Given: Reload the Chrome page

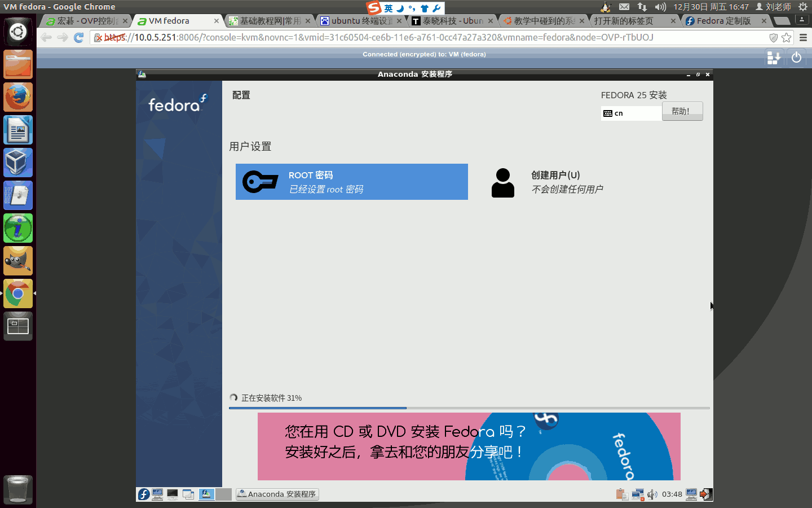Looking at the screenshot, I should pyautogui.click(x=79, y=37).
